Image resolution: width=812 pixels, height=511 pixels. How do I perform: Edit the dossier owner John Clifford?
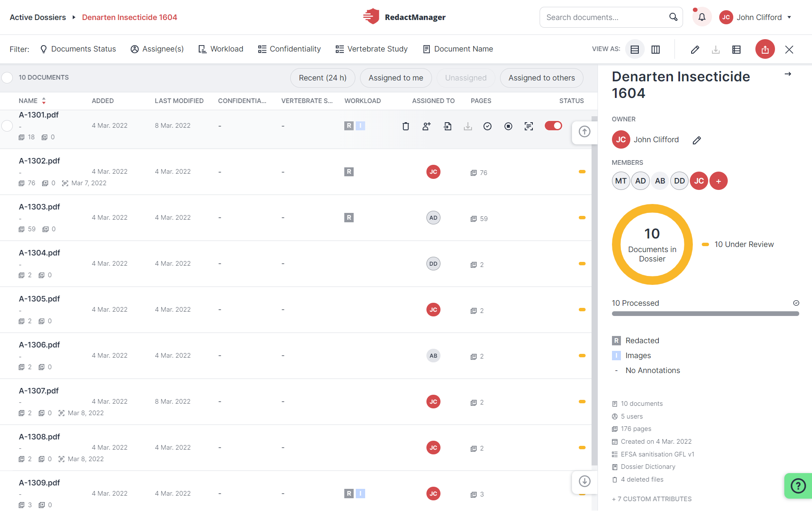[697, 140]
